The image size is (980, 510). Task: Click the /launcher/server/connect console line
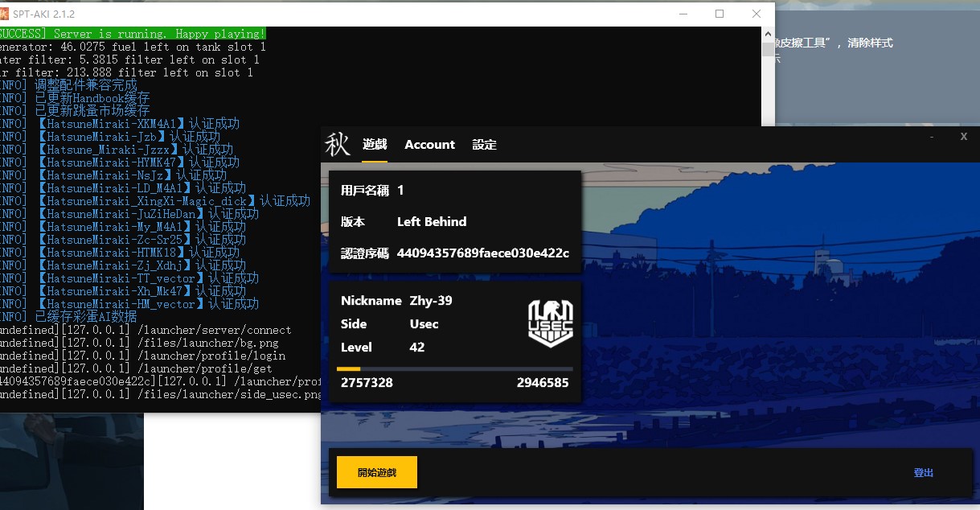[146, 330]
